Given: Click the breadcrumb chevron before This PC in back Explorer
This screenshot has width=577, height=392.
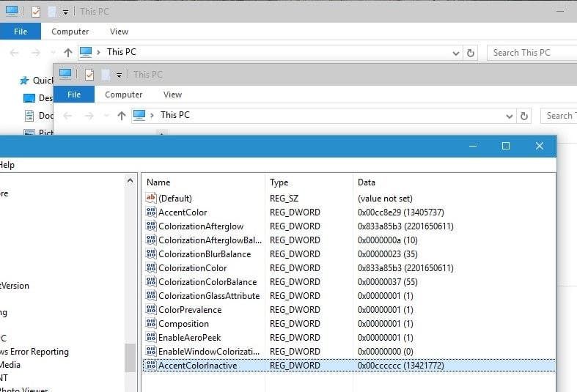Looking at the screenshot, I should [98, 52].
